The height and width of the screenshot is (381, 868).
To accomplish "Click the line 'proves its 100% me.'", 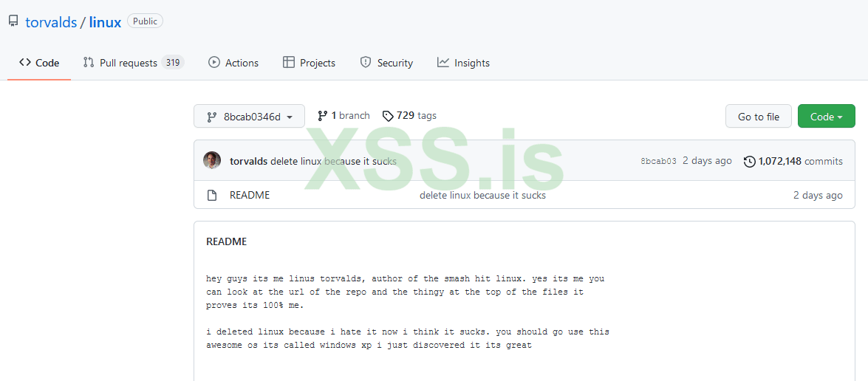I will click(x=255, y=305).
